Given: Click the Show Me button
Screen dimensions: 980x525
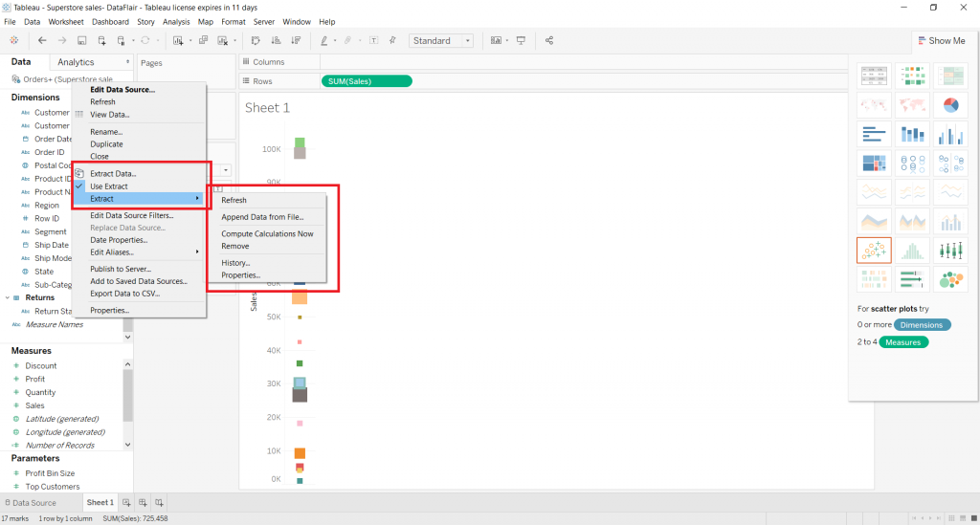Looking at the screenshot, I should (942, 40).
